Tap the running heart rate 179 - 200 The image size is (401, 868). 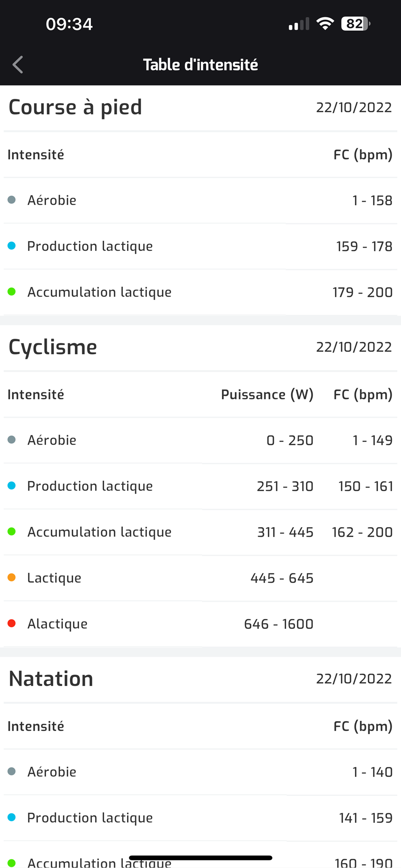coord(363,292)
